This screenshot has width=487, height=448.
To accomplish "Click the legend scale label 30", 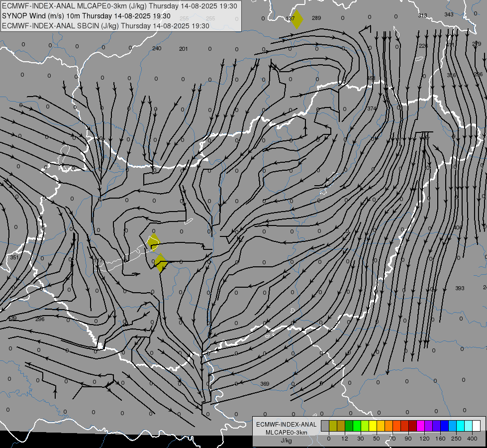I will 361,439.
